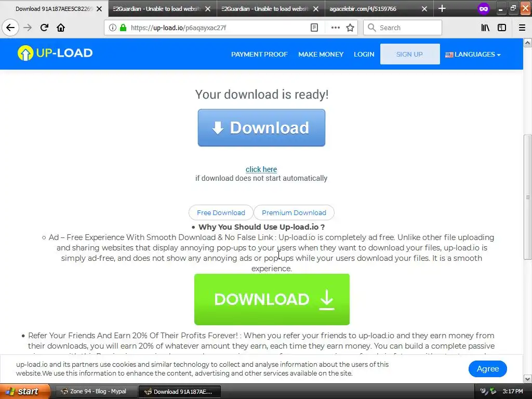Click the first system tray icon

tap(484, 391)
